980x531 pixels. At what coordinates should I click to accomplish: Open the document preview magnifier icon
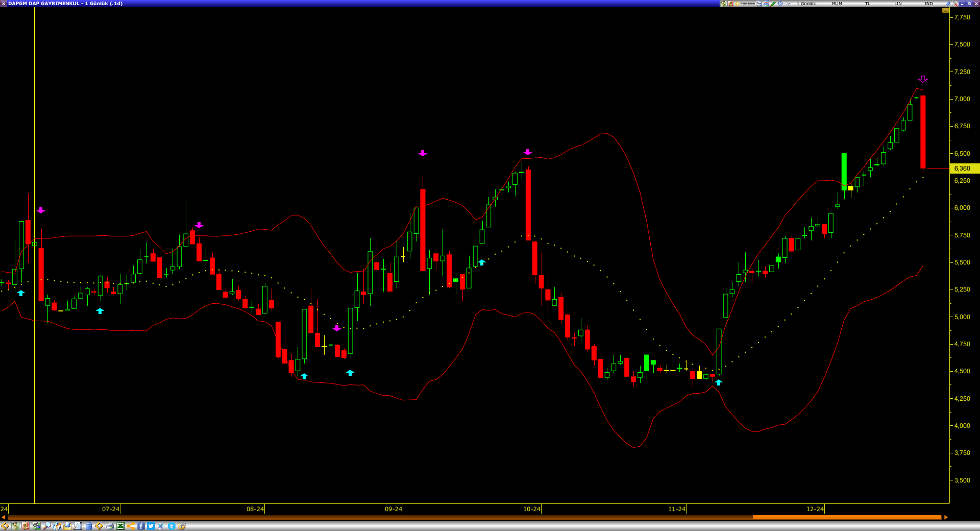pyautogui.click(x=78, y=526)
